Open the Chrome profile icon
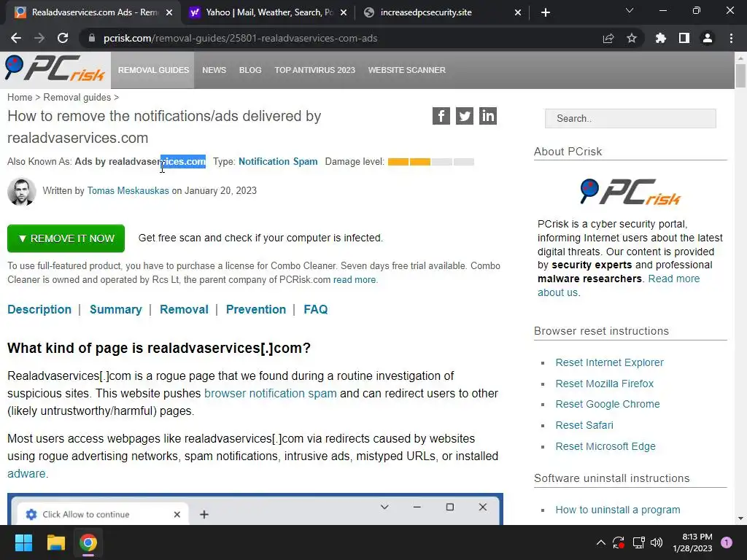The image size is (747, 560). click(708, 38)
